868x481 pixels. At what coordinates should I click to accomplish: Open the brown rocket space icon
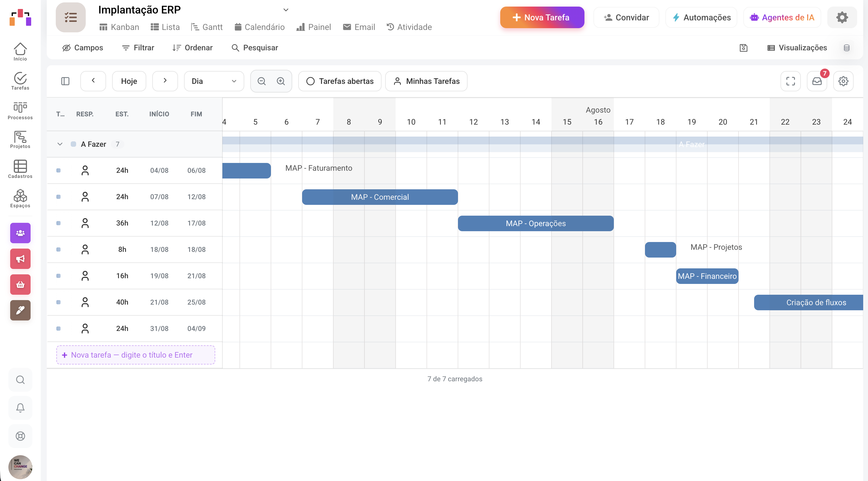(x=20, y=310)
